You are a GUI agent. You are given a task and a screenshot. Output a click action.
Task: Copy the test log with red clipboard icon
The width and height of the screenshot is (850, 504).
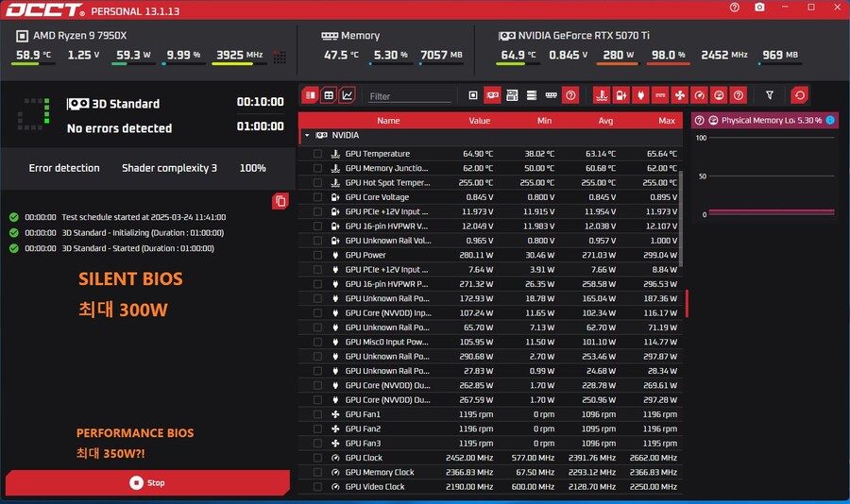click(x=280, y=201)
